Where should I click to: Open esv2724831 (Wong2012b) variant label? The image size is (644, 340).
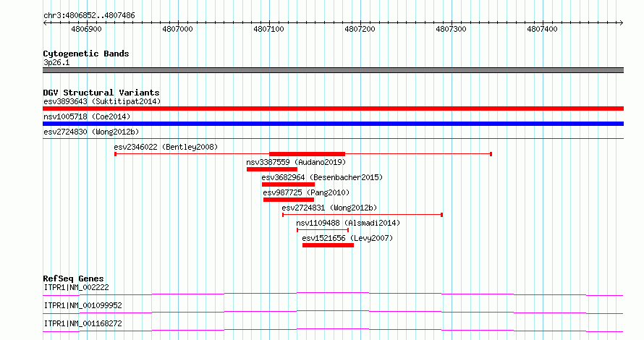point(329,208)
